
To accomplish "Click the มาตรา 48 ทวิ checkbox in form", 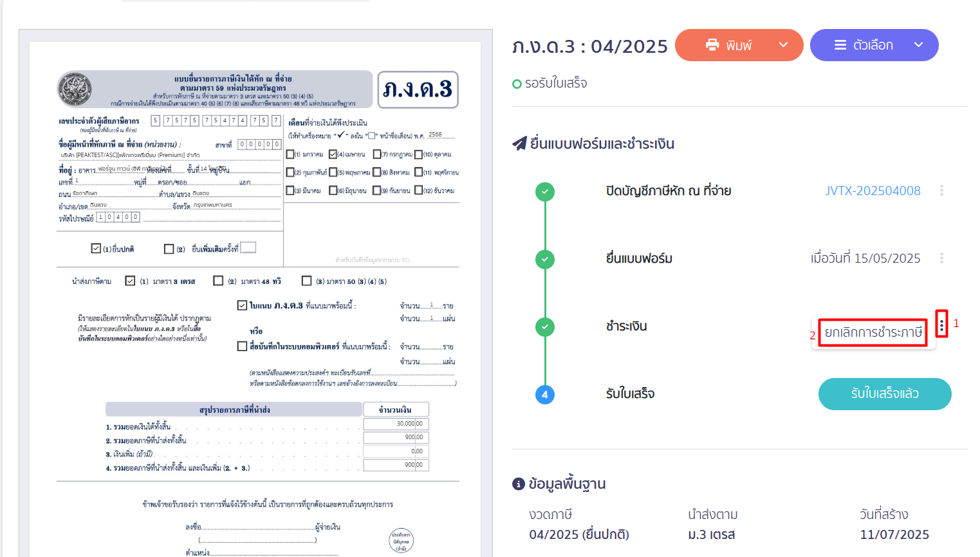I will pyautogui.click(x=218, y=281).
